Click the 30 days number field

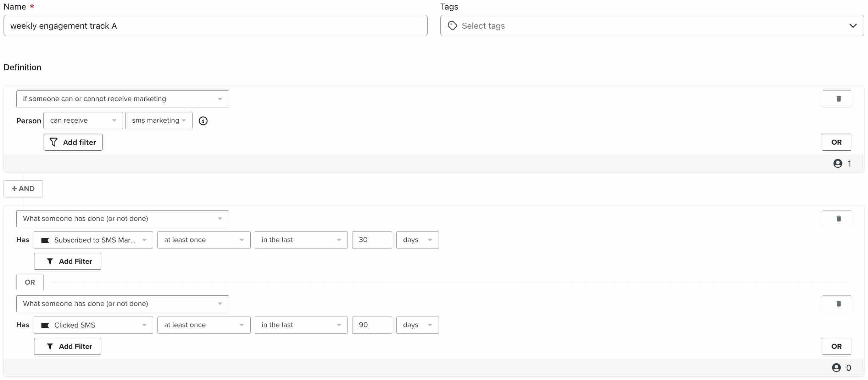(x=372, y=240)
